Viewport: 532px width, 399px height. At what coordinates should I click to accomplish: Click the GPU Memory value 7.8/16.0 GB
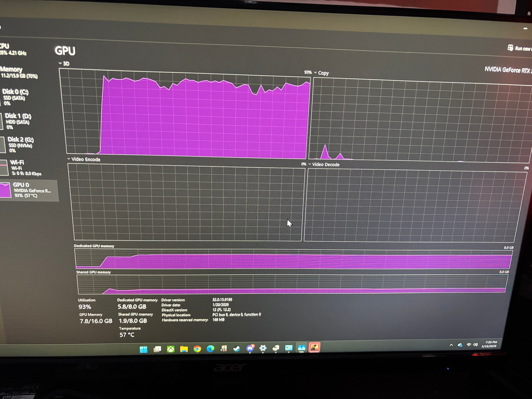click(x=96, y=321)
